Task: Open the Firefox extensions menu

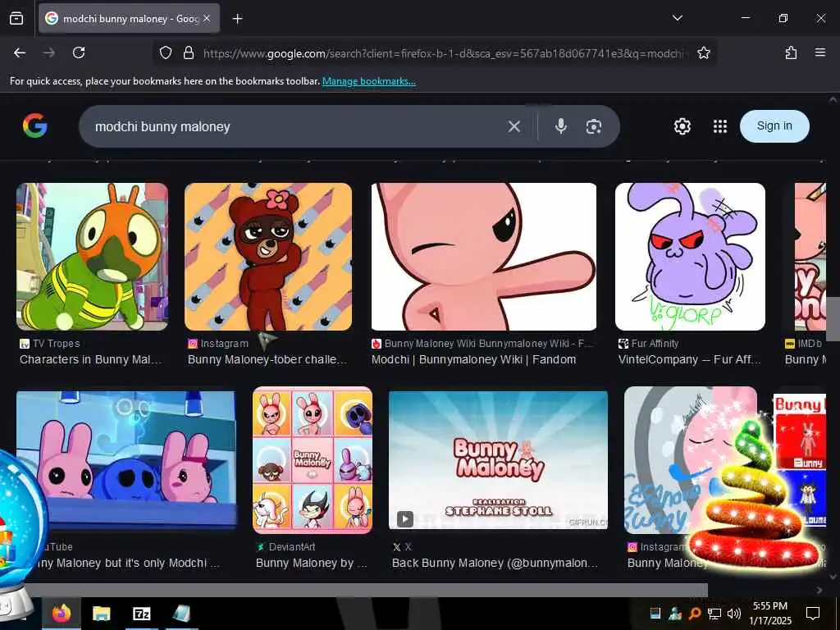Action: (x=791, y=52)
